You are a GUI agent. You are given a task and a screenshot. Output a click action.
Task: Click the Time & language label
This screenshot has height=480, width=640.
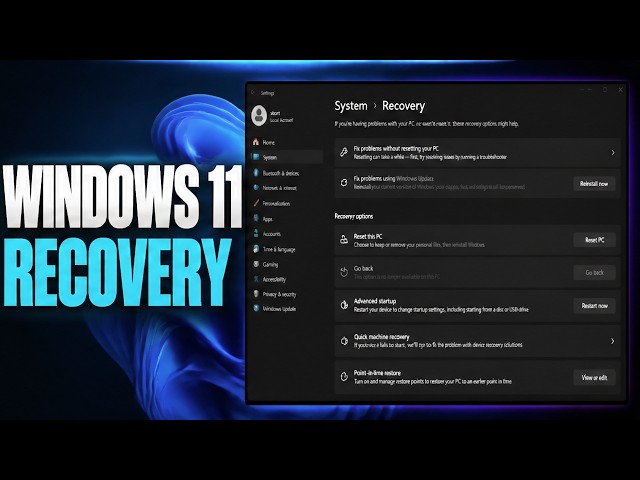coord(279,249)
